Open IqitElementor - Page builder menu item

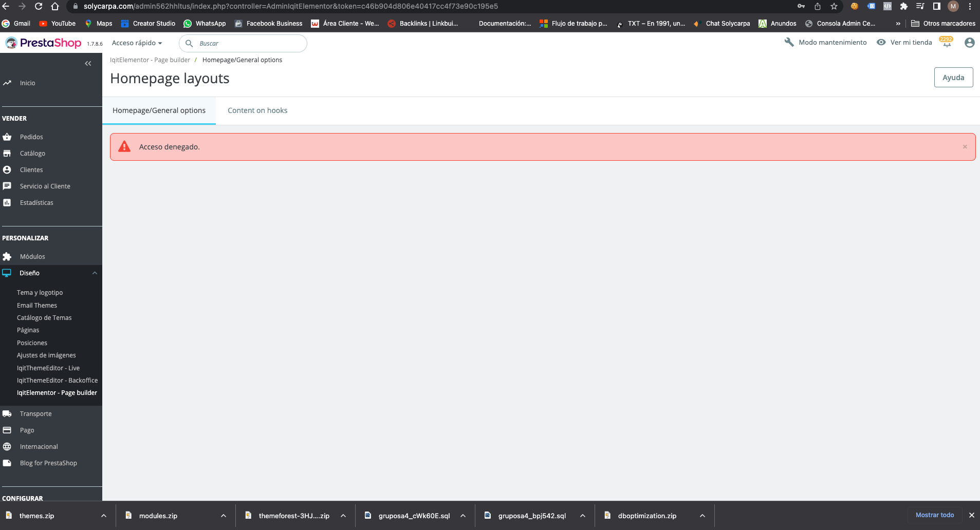(57, 392)
